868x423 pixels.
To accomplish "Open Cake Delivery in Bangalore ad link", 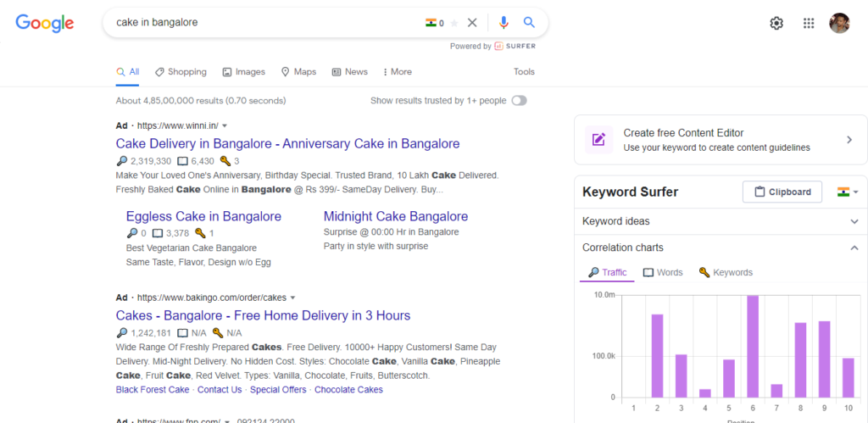I will pyautogui.click(x=288, y=144).
